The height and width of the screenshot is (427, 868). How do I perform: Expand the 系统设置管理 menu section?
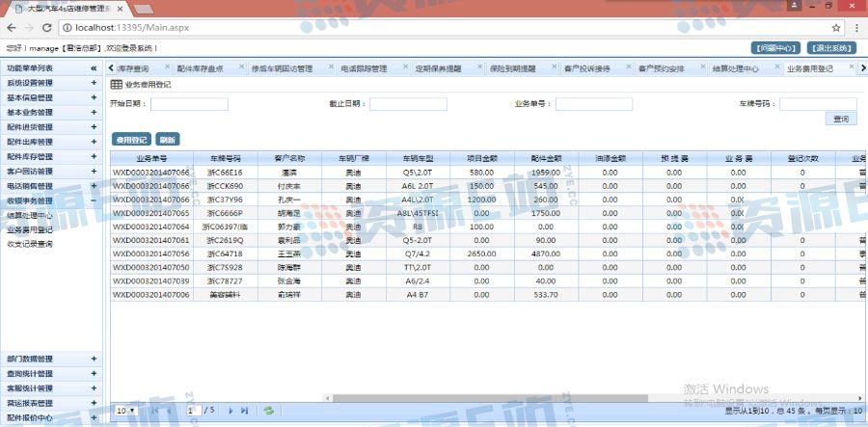[x=94, y=83]
